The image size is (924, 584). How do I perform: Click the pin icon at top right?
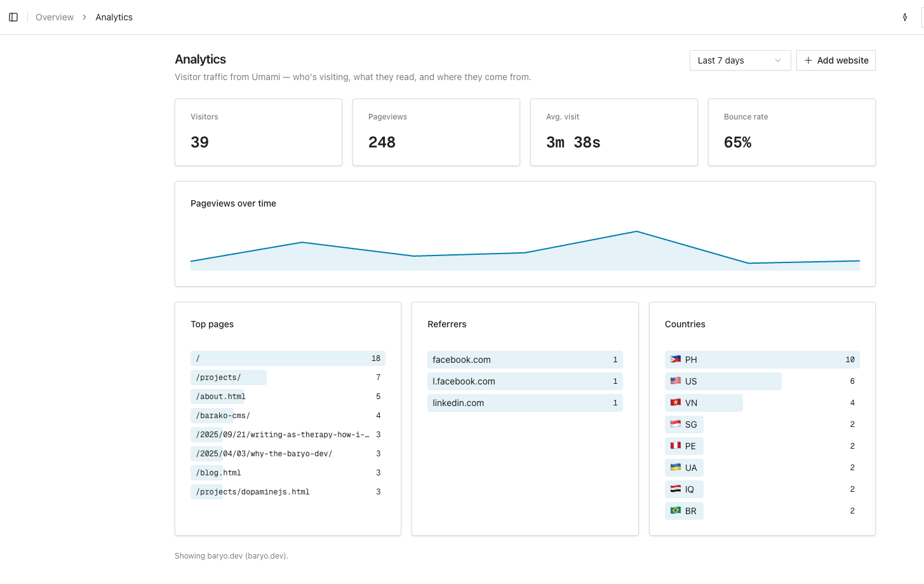(x=905, y=17)
